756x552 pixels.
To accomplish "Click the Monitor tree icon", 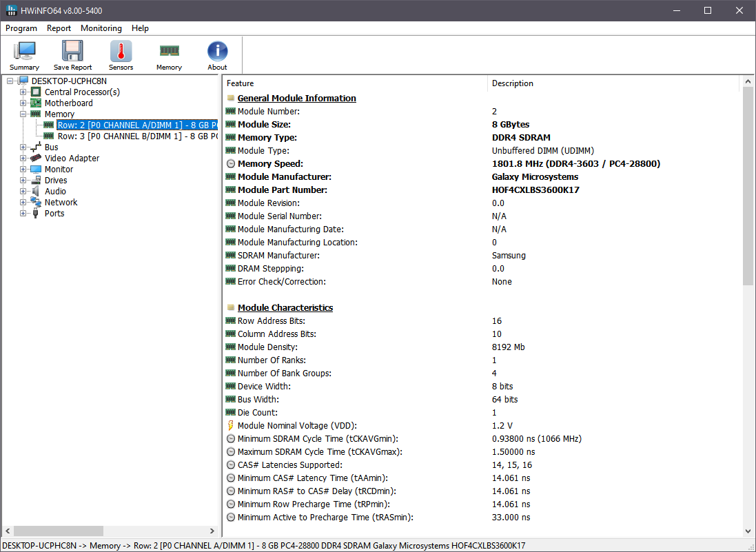I will pos(36,170).
